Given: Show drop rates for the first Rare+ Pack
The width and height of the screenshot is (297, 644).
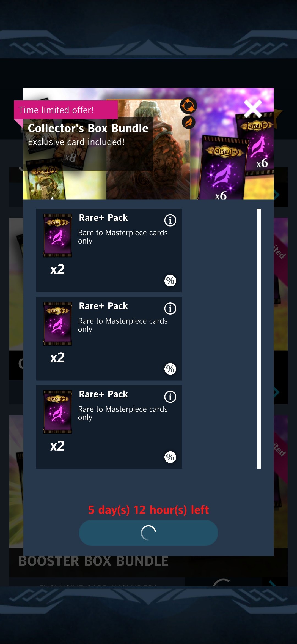Looking at the screenshot, I should tap(170, 281).
